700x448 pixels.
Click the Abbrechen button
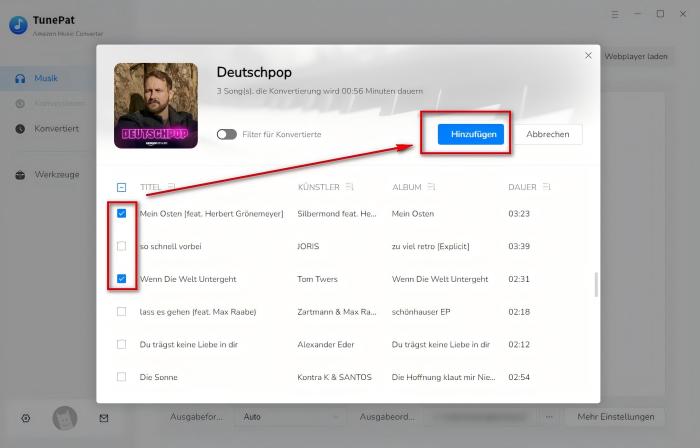(548, 134)
